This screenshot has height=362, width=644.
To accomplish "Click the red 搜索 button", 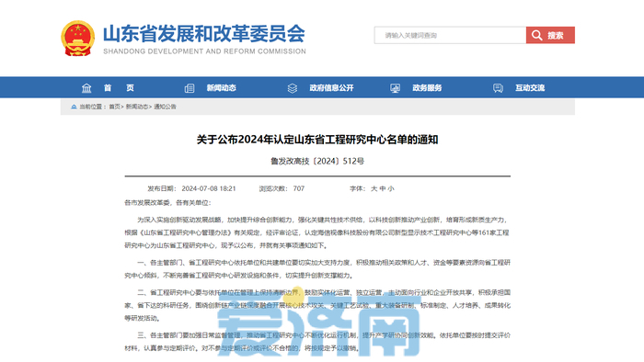I will [x=550, y=35].
